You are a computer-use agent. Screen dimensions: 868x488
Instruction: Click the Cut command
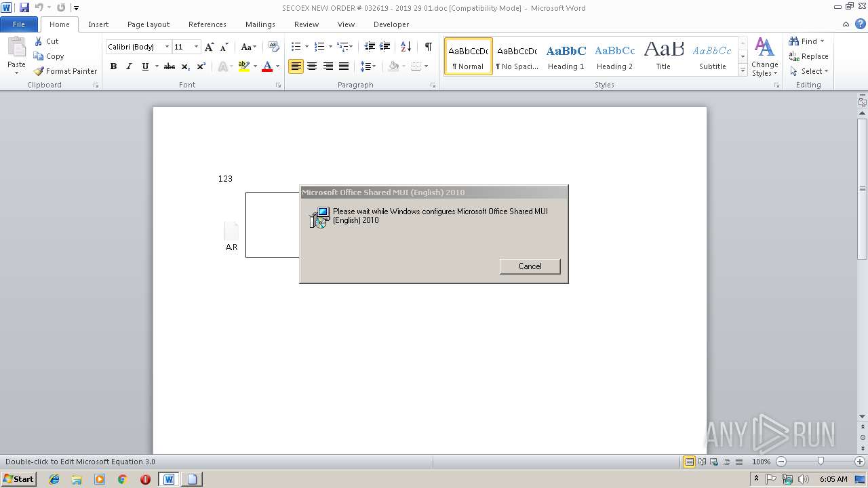47,41
